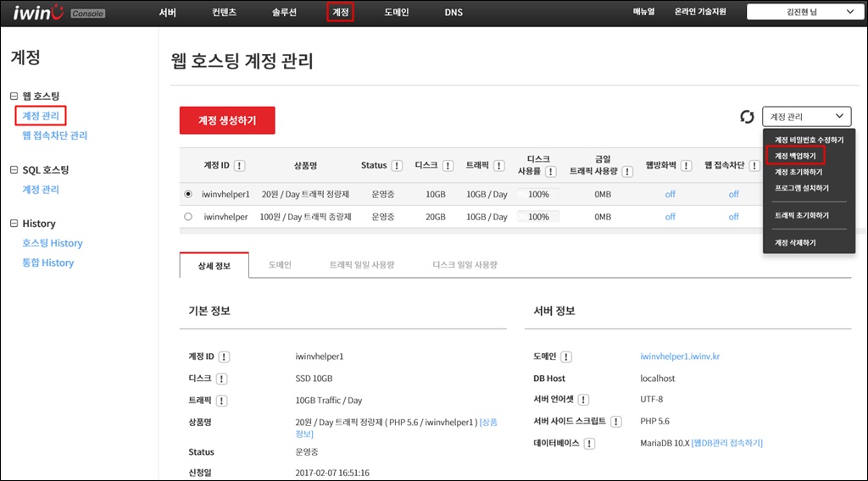Collapse the 웹 호스팅 sidebar section
Viewport: 868px width, 481px height.
tap(14, 96)
